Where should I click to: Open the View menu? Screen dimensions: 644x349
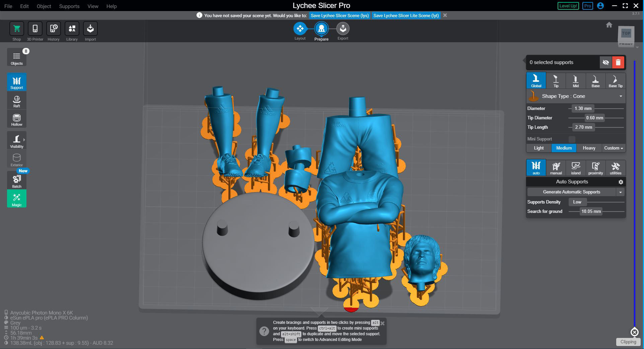pos(93,6)
